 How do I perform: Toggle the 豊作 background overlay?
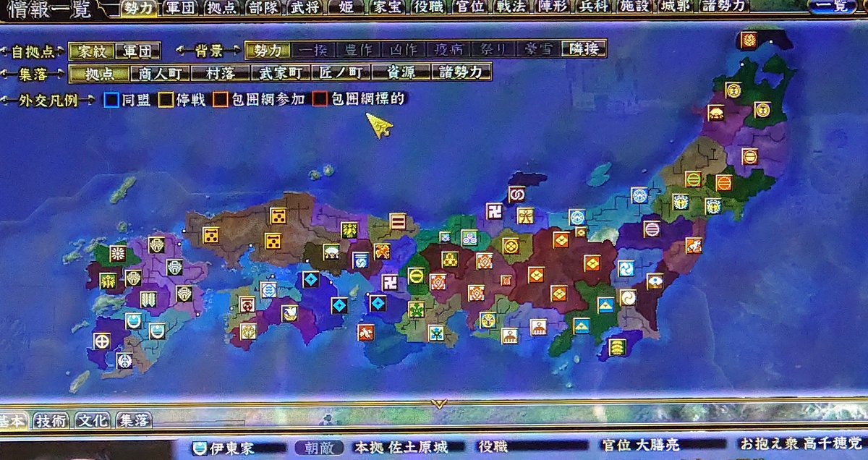click(x=358, y=51)
